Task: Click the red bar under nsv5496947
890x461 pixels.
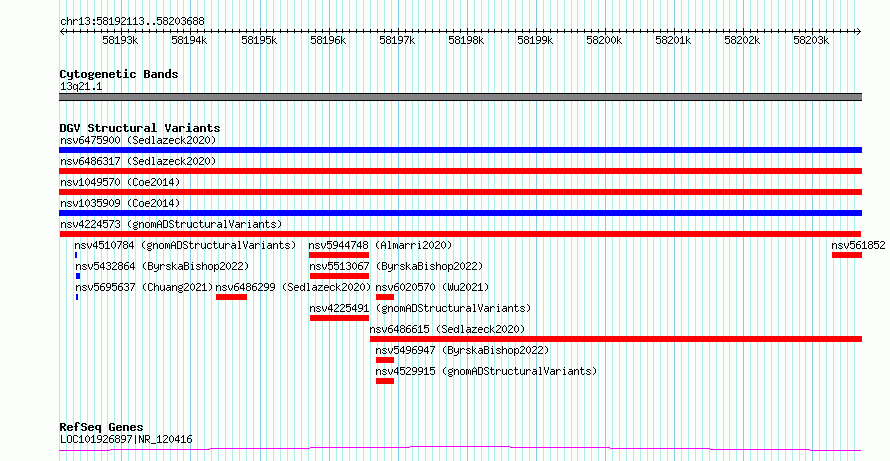Action: pos(385,360)
